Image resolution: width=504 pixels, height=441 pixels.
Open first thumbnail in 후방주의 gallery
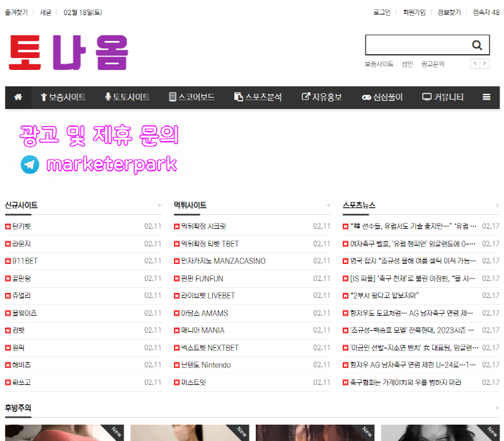(x=64, y=433)
